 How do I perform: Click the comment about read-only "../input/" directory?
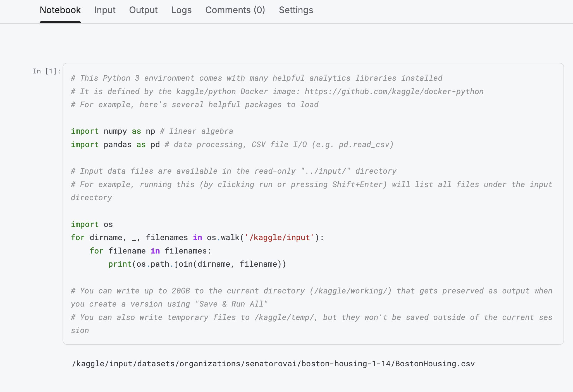click(x=234, y=171)
